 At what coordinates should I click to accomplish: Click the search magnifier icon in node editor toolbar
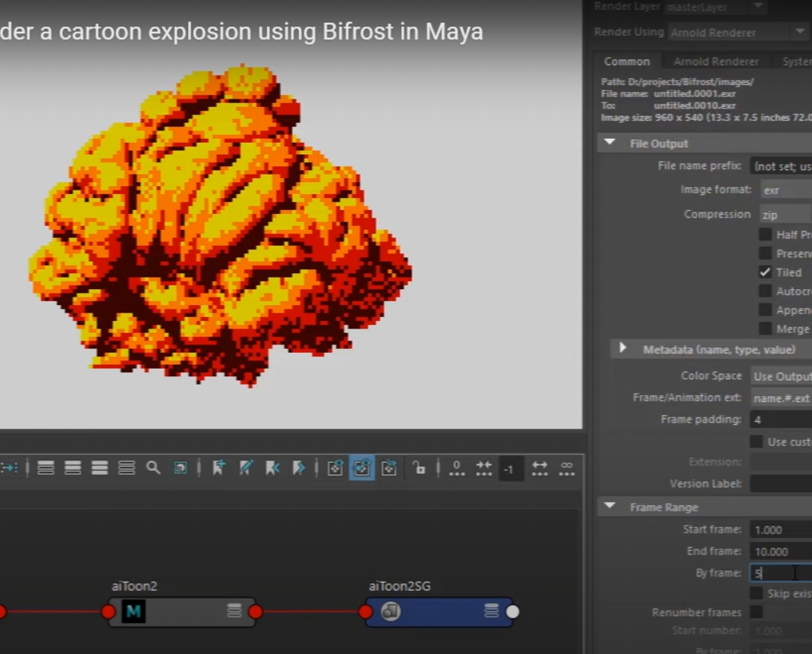tap(153, 468)
